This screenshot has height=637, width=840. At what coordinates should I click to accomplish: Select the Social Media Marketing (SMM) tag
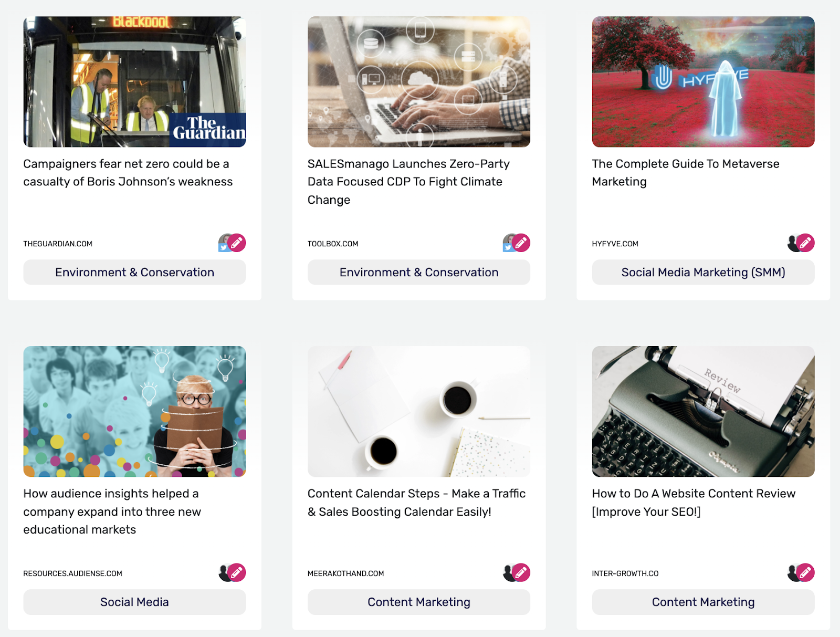(x=703, y=273)
